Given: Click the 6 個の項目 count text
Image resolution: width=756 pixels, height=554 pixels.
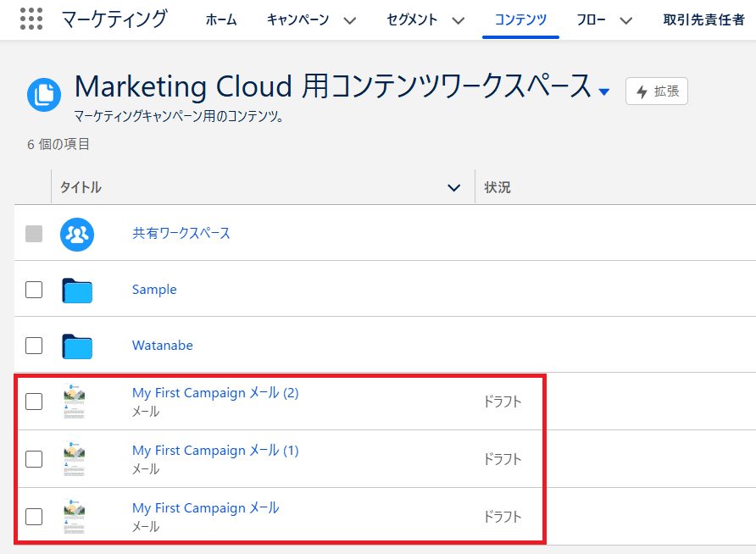Looking at the screenshot, I should [58, 145].
